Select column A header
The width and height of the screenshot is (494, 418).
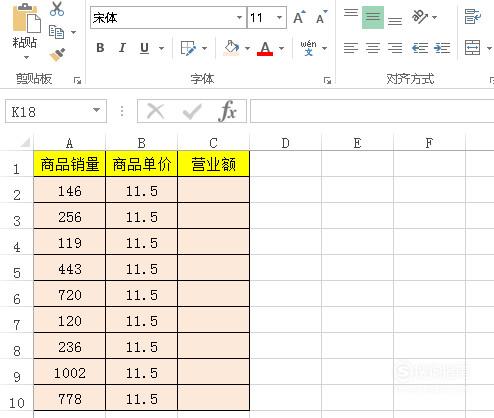coord(69,143)
